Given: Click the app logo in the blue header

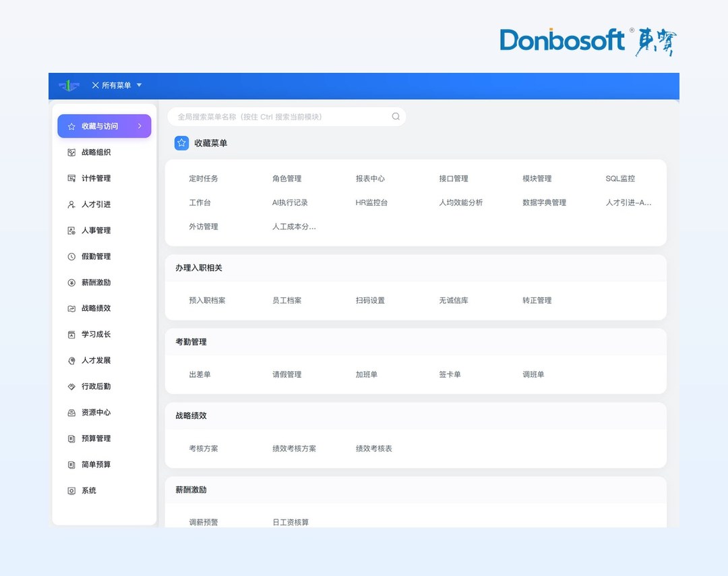Looking at the screenshot, I should [x=69, y=86].
